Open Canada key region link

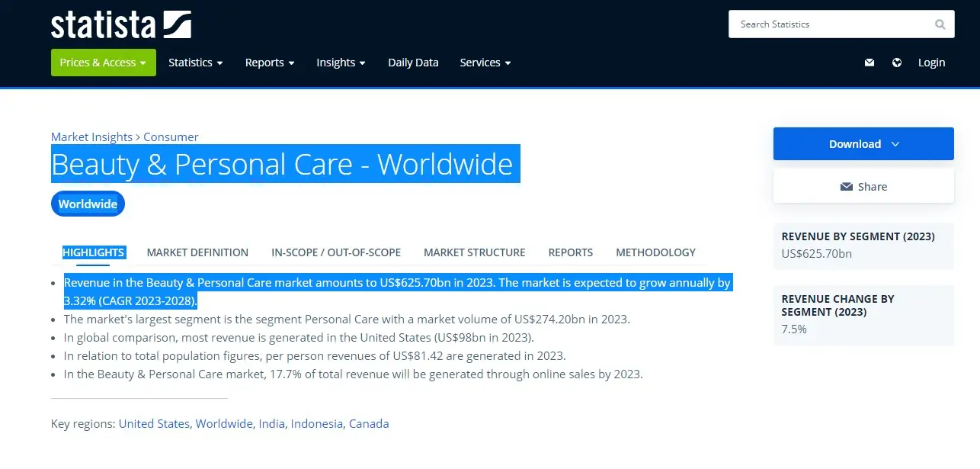[x=369, y=424]
